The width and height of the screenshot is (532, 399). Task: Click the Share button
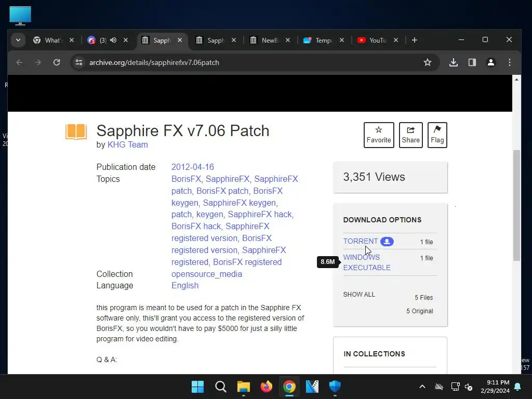[410, 135]
